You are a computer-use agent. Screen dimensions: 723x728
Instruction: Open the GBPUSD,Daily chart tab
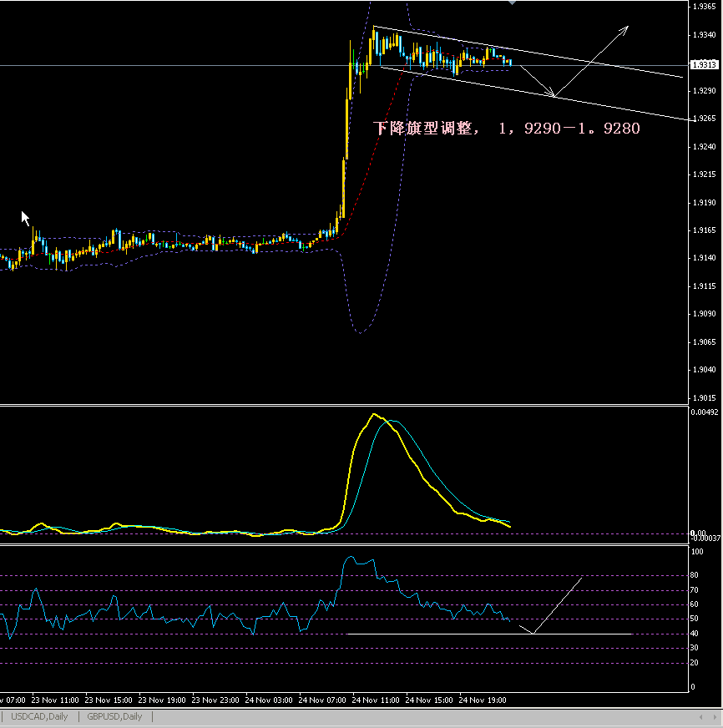(x=114, y=716)
